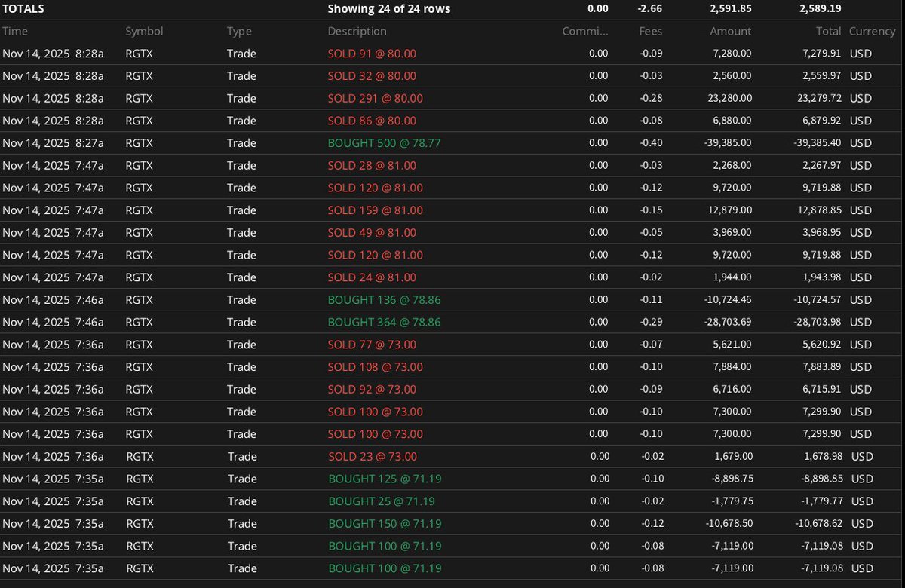Screen dimensions: 905x588
Task: Click the total cell 1,943.98
Action: 821,277
